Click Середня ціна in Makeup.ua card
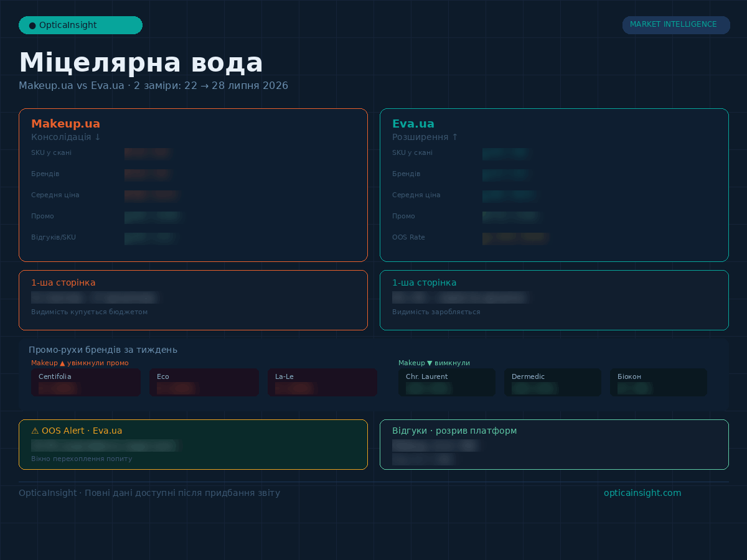Viewport: 747px width, 560px height. (x=55, y=195)
